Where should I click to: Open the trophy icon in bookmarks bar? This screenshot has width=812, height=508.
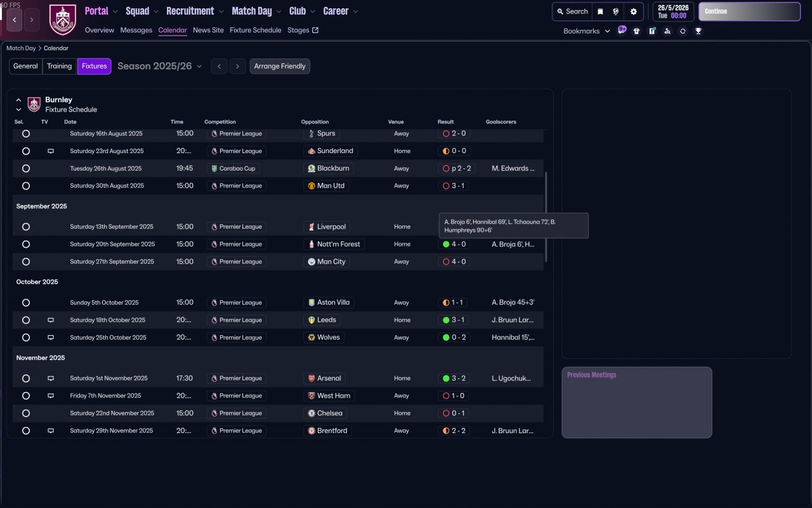[698, 31]
